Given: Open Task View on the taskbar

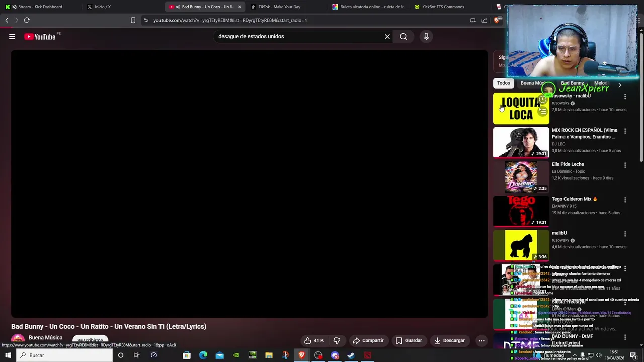Looking at the screenshot, I should pyautogui.click(x=136, y=355).
